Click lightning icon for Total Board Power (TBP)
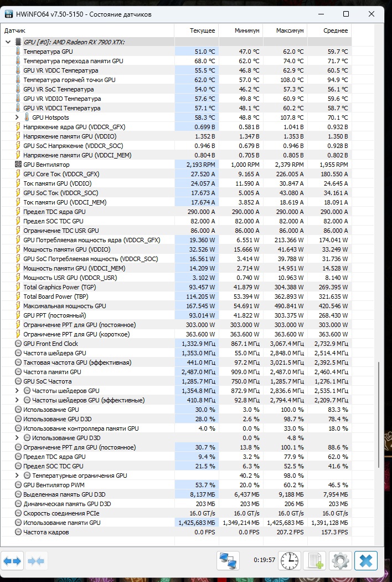The width and height of the screenshot is (392, 582). (18, 296)
